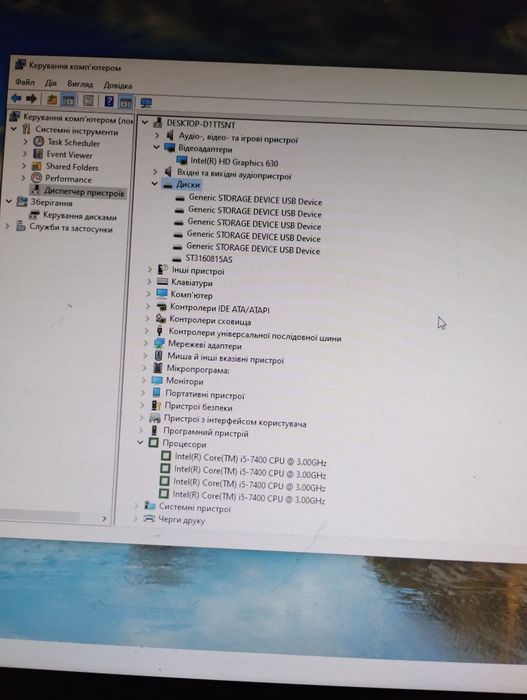Viewport: 527px width, 700px height.
Task: Click the Процесори category icon
Action: 154,443
